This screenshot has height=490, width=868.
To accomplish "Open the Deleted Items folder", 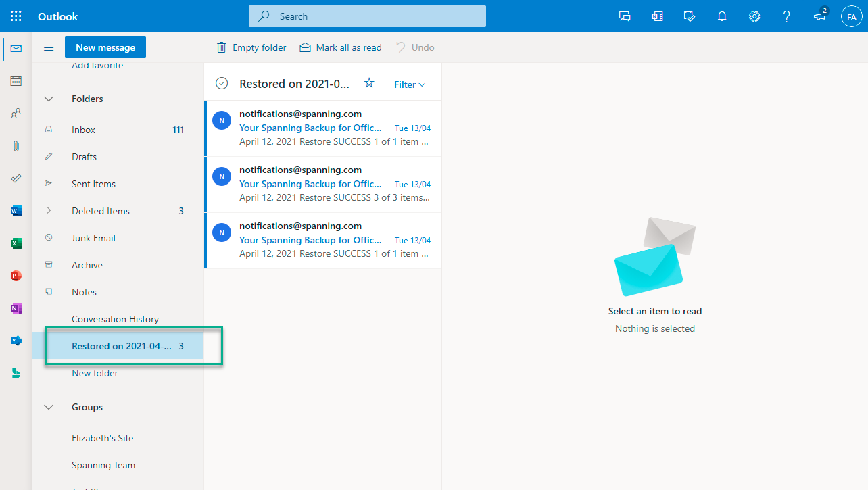I will pyautogui.click(x=118, y=211).
